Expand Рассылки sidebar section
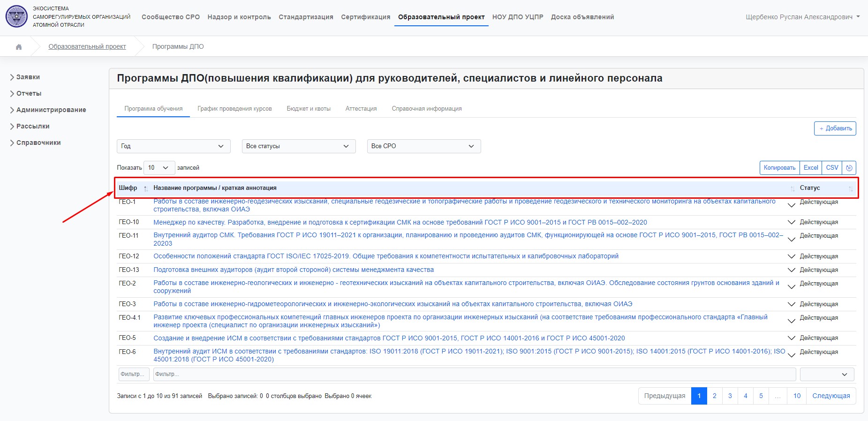Screen dimensions: 868x421 30,127
